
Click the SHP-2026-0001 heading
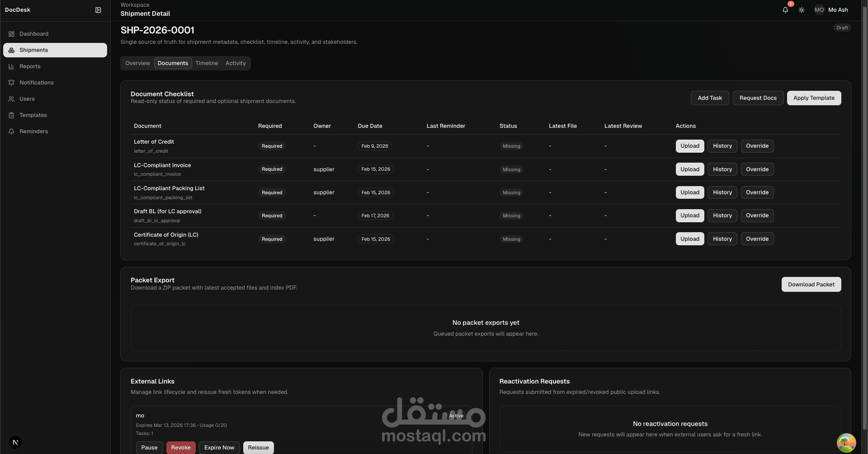pyautogui.click(x=157, y=30)
